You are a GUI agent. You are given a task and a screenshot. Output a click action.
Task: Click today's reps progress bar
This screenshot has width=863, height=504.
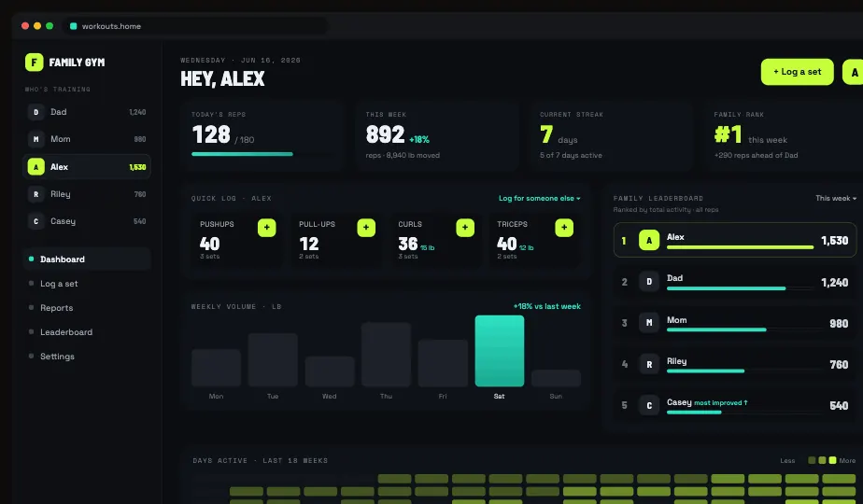tap(261, 154)
